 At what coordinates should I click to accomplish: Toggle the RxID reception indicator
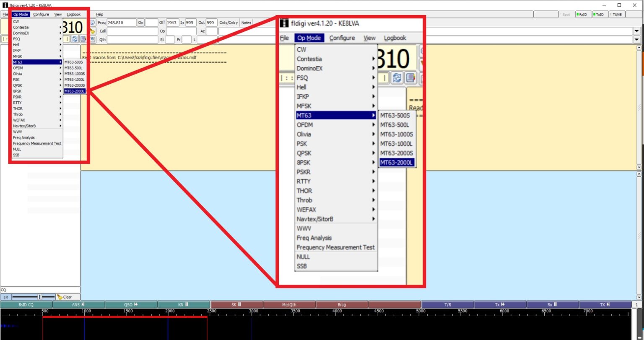tap(582, 14)
